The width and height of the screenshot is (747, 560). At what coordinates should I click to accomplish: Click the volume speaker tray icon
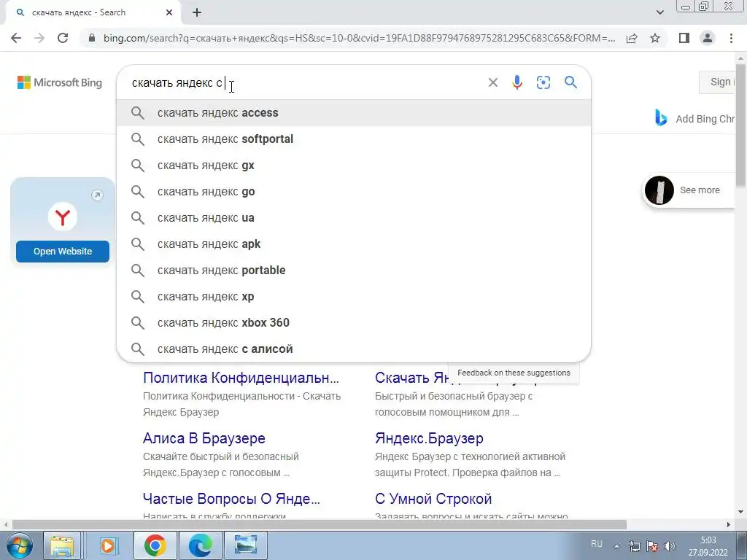670,546
